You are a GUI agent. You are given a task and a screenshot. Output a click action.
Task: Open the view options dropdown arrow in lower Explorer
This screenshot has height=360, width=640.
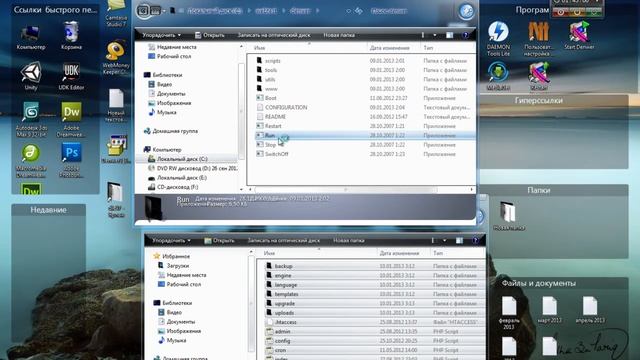coord(444,241)
